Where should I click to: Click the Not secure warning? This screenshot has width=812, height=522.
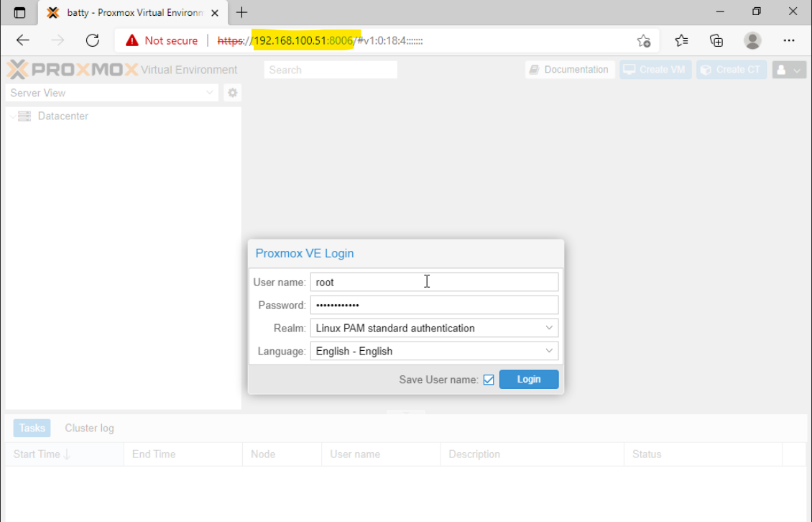161,40
